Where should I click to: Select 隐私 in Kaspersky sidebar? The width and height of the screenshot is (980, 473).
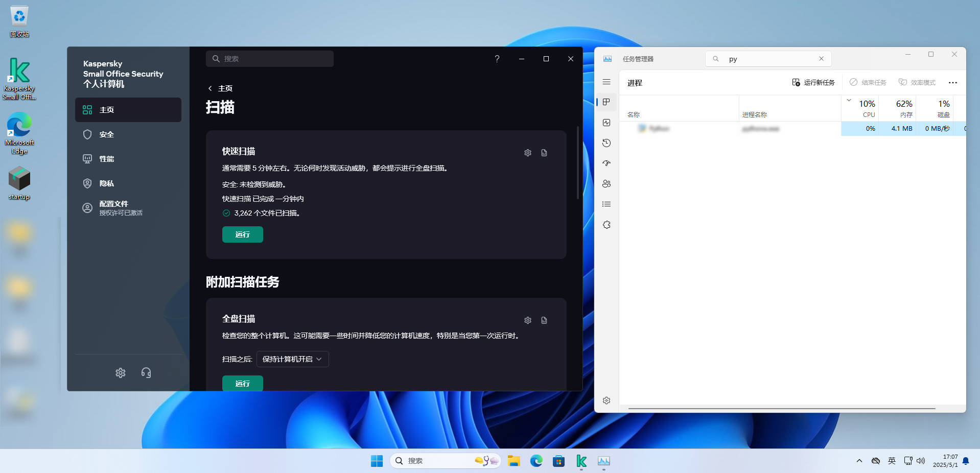tap(128, 183)
